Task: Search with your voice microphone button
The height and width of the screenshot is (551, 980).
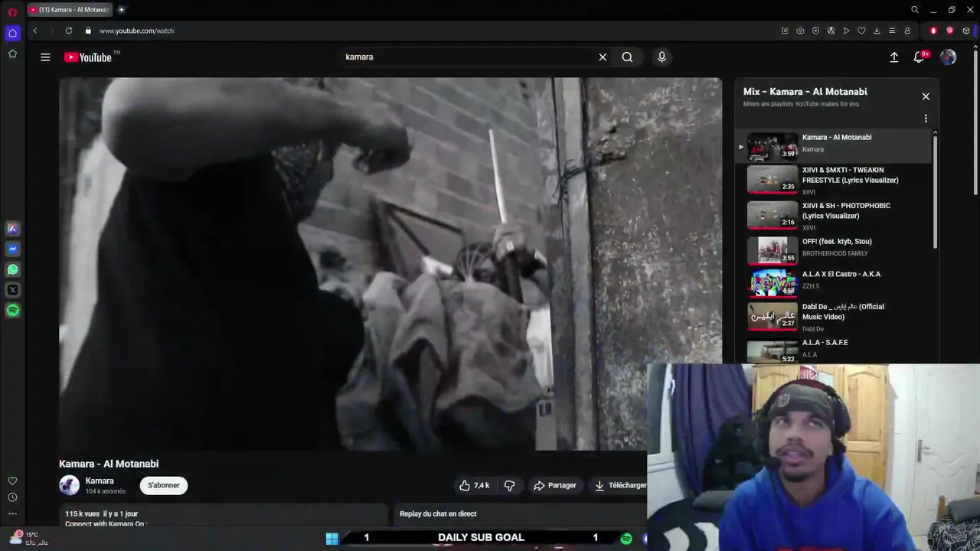Action: pos(662,57)
